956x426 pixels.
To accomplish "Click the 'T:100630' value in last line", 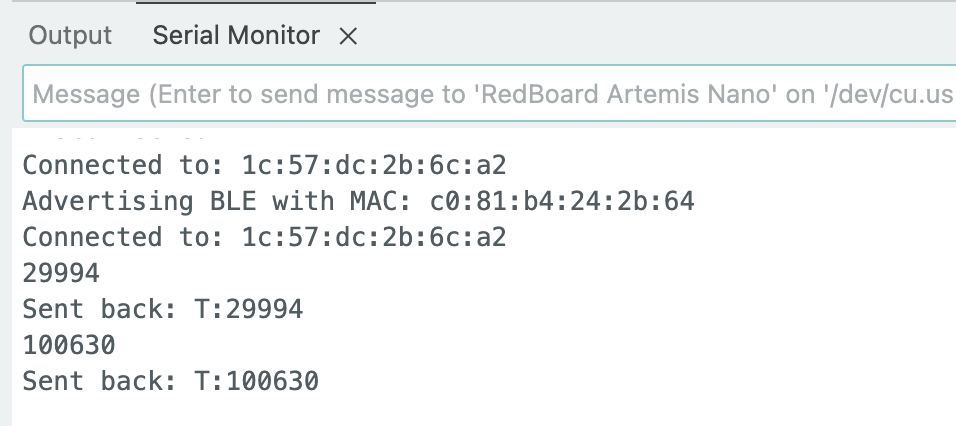I will click(x=256, y=381).
